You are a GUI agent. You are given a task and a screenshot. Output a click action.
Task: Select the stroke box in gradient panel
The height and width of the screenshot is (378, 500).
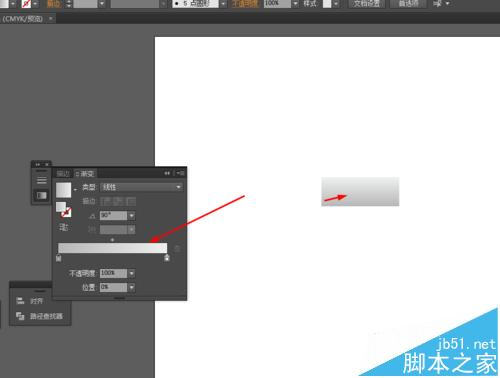pyautogui.click(x=67, y=212)
